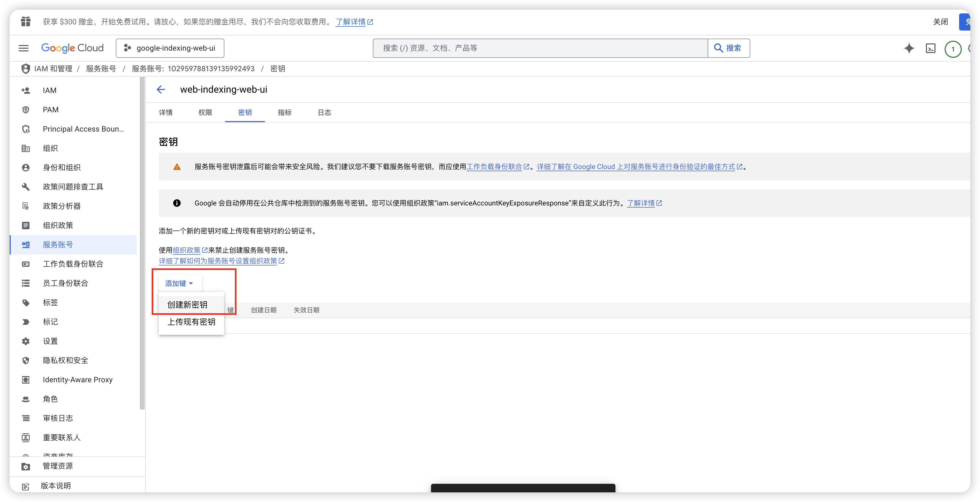Click the 搜索 search button
This screenshot has height=502, width=980.
[728, 48]
